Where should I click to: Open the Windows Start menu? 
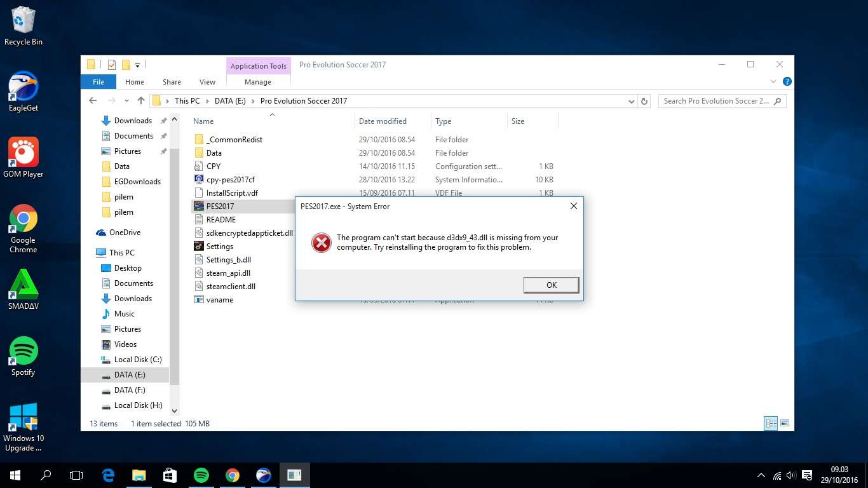point(15,475)
